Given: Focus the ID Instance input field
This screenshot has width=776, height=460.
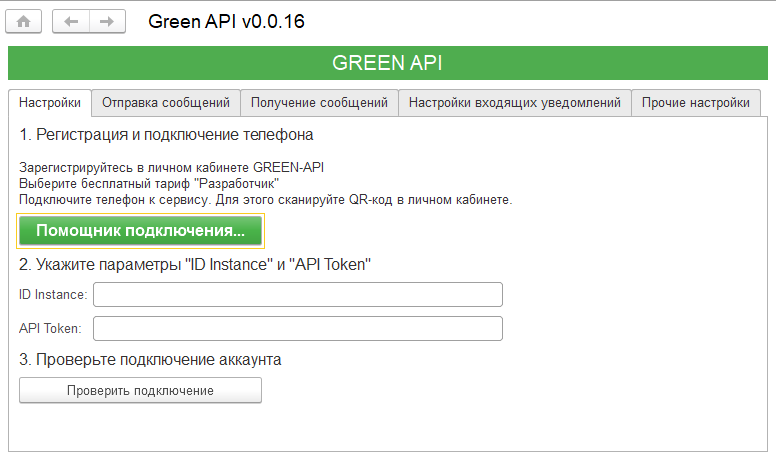Looking at the screenshot, I should (x=298, y=295).
